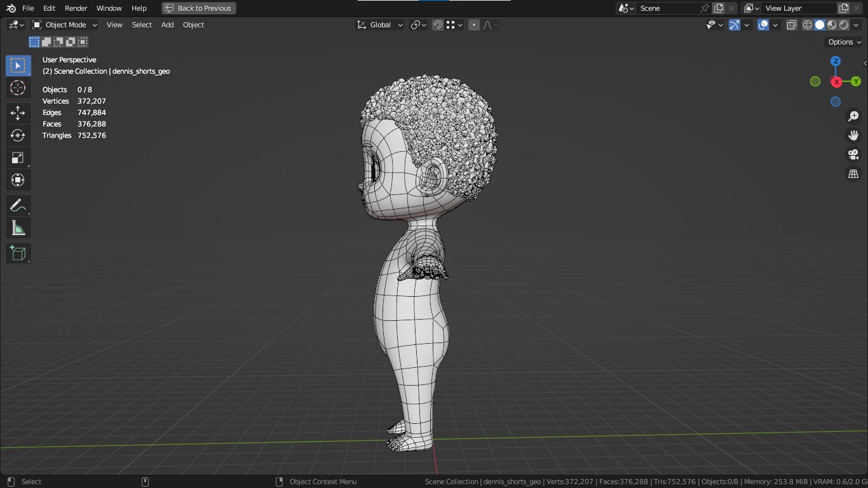Expand the overlays options dropdown arrow
This screenshot has height=488, width=868.
coord(775,25)
